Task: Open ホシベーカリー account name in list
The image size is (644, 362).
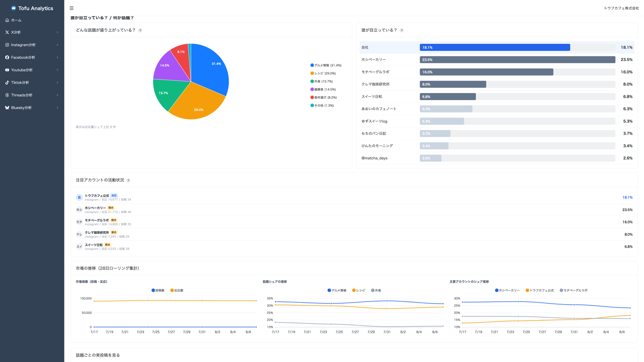Action: (x=95, y=208)
